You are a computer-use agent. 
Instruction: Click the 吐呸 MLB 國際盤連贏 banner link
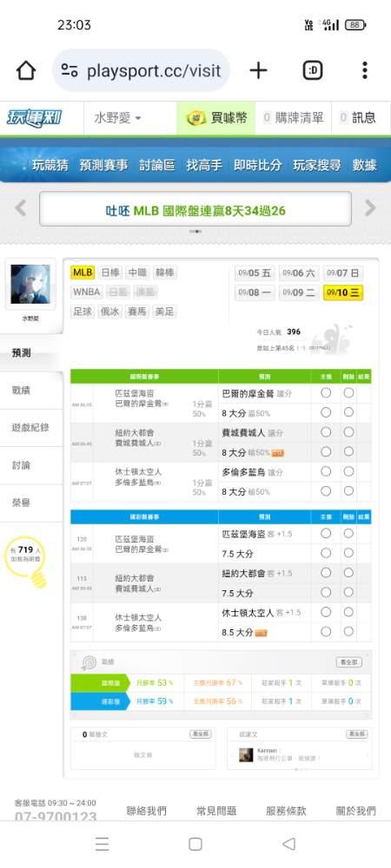point(195,210)
